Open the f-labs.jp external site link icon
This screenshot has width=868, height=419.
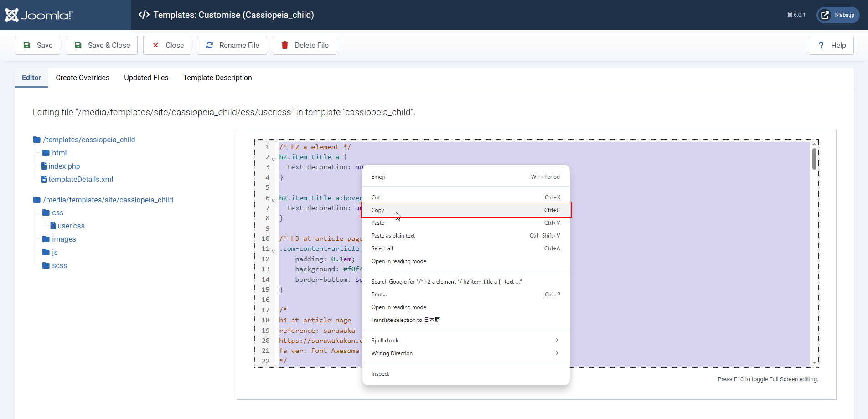[825, 15]
